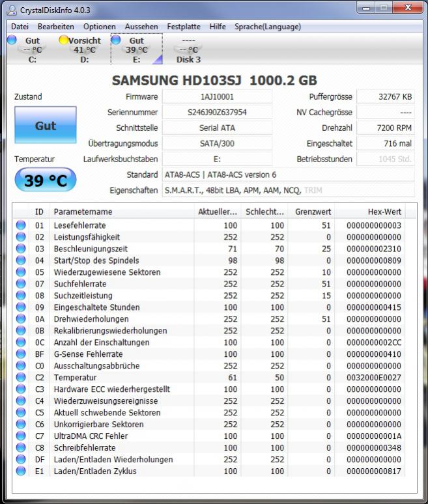Click the Hex-Wert column header
Screen dimensions: 428x504
point(370,212)
